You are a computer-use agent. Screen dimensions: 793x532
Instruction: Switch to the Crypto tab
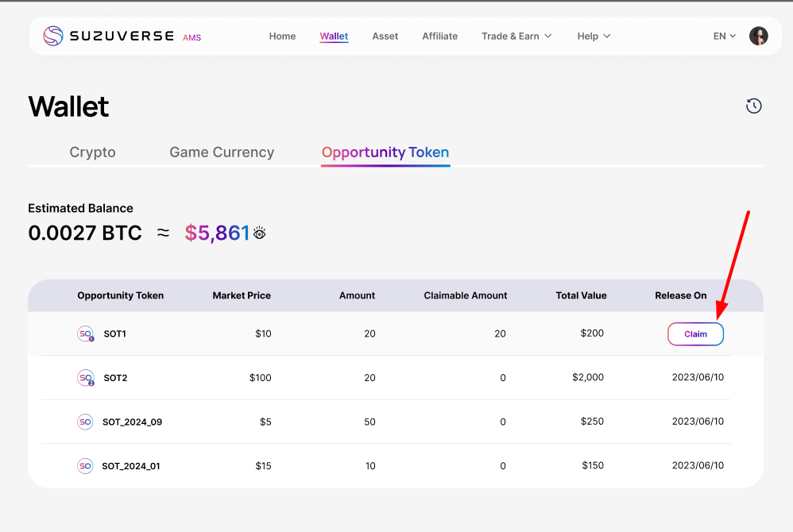pos(92,152)
